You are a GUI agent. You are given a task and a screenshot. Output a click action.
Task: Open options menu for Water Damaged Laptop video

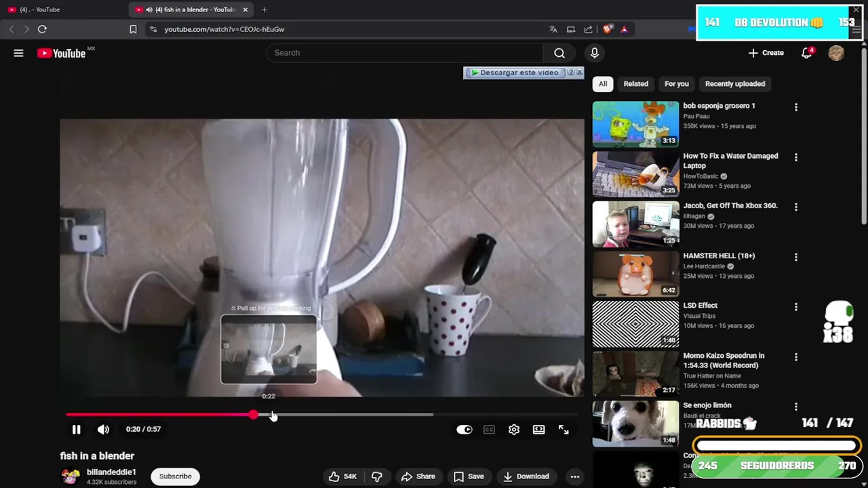tap(796, 157)
